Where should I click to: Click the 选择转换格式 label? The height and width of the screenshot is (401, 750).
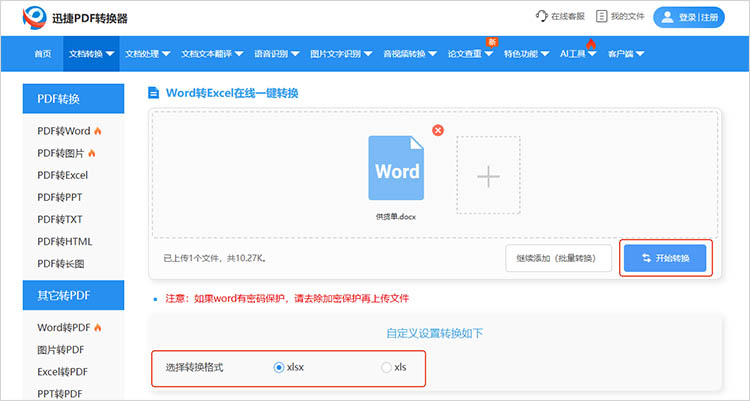click(195, 368)
